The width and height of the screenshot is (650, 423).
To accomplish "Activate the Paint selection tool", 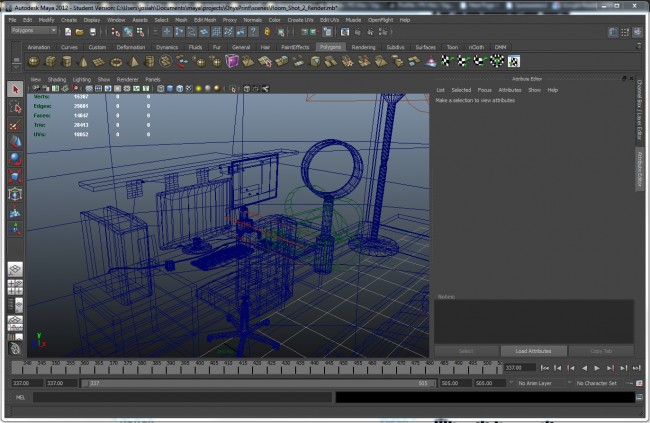I will pos(15,125).
